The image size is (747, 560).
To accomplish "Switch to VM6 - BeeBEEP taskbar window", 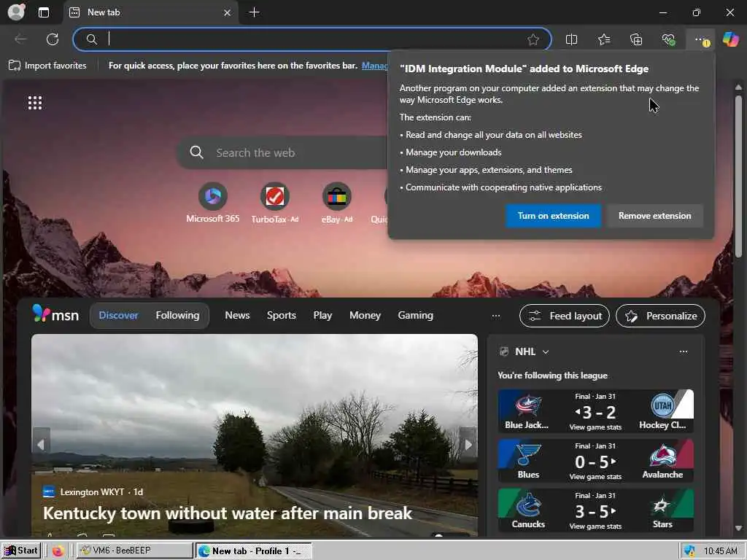I will tap(135, 551).
